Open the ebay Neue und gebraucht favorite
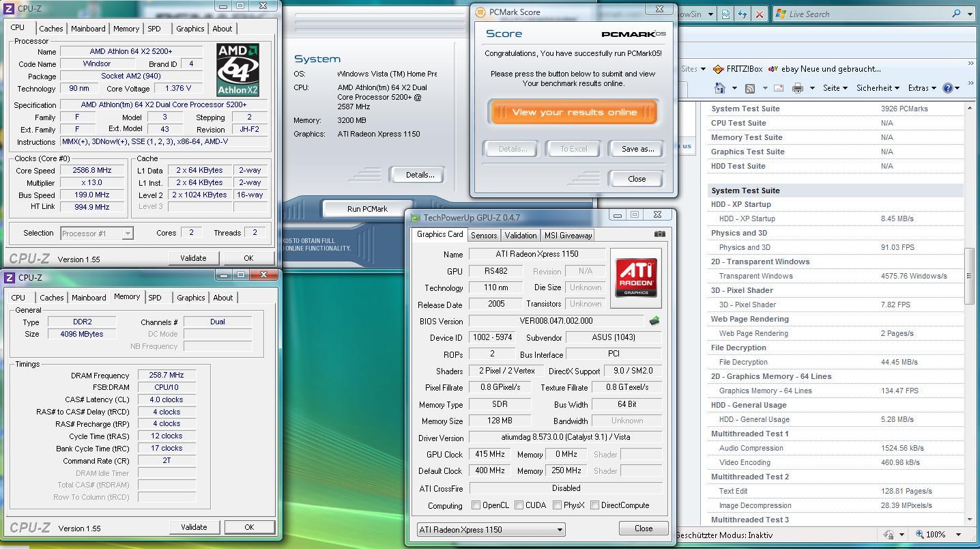 824,69
